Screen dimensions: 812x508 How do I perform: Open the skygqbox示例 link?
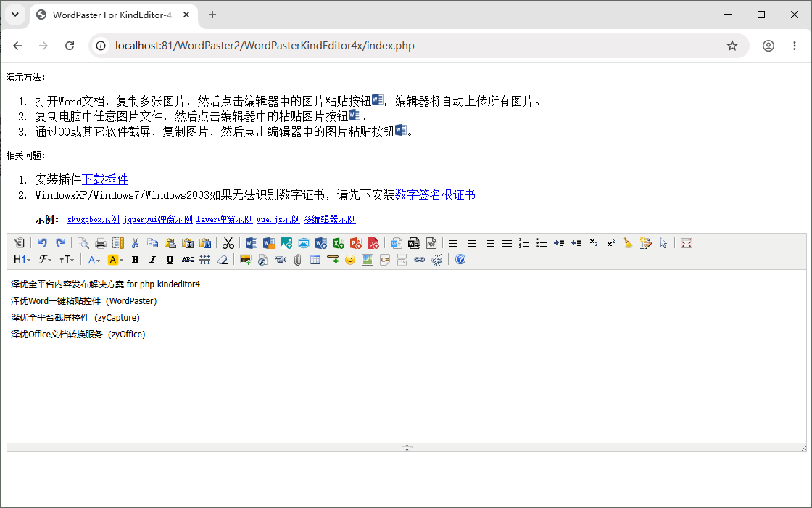tap(94, 219)
